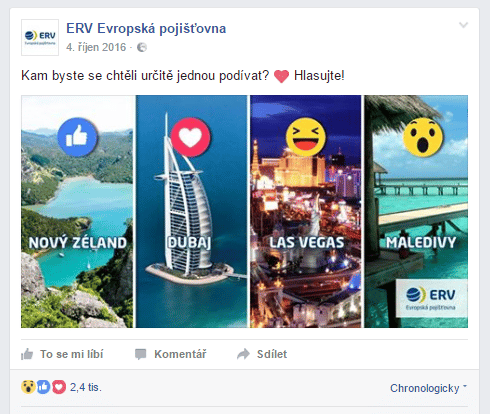490x414 pixels.
Task: Open the post options chevron menu
Action: coord(463,25)
